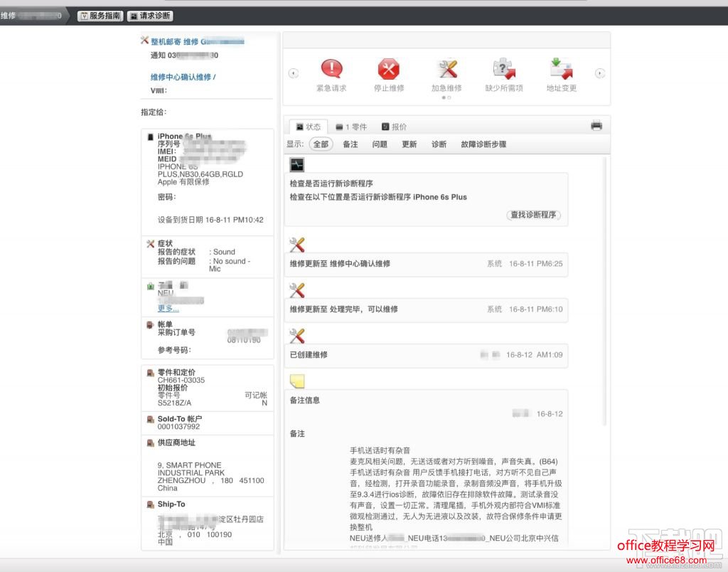Screen dimensions: 728x572
Task: Click the 地址变更 address change icon
Action: 562,69
